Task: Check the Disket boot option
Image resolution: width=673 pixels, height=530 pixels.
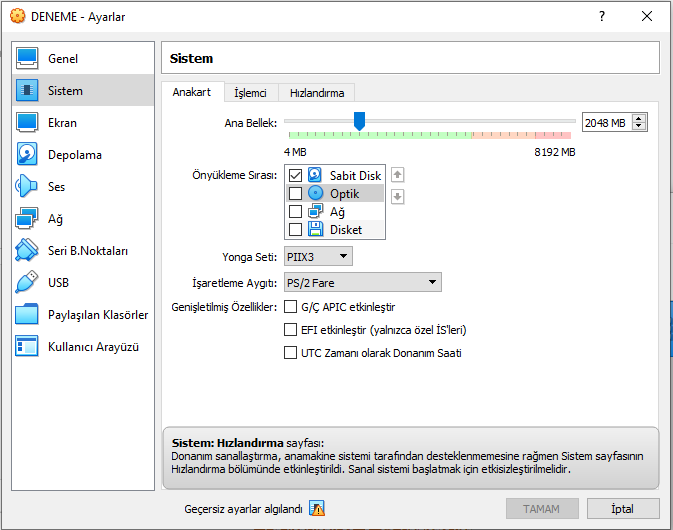Action: [x=295, y=230]
